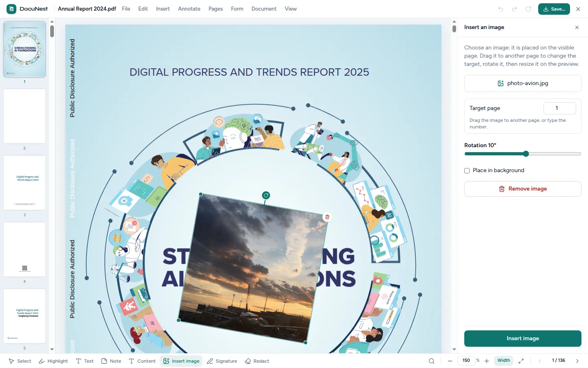Activate the Select tool
The width and height of the screenshot is (588, 368).
[20, 361]
